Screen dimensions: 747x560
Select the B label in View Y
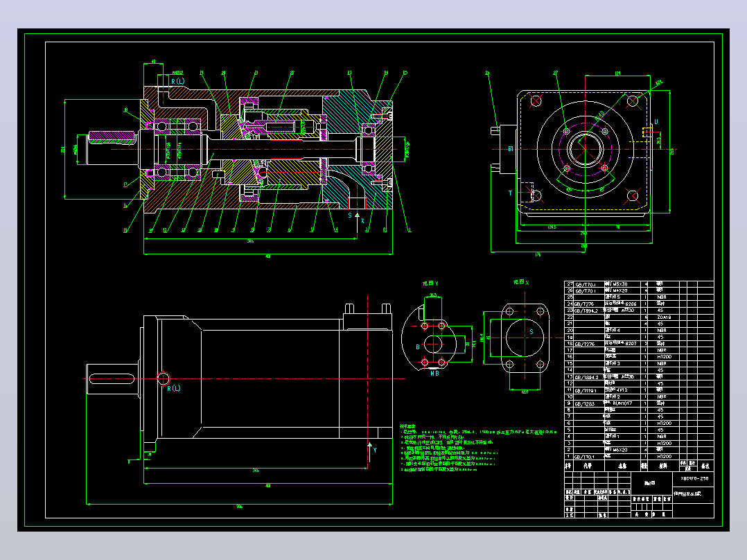pos(418,347)
